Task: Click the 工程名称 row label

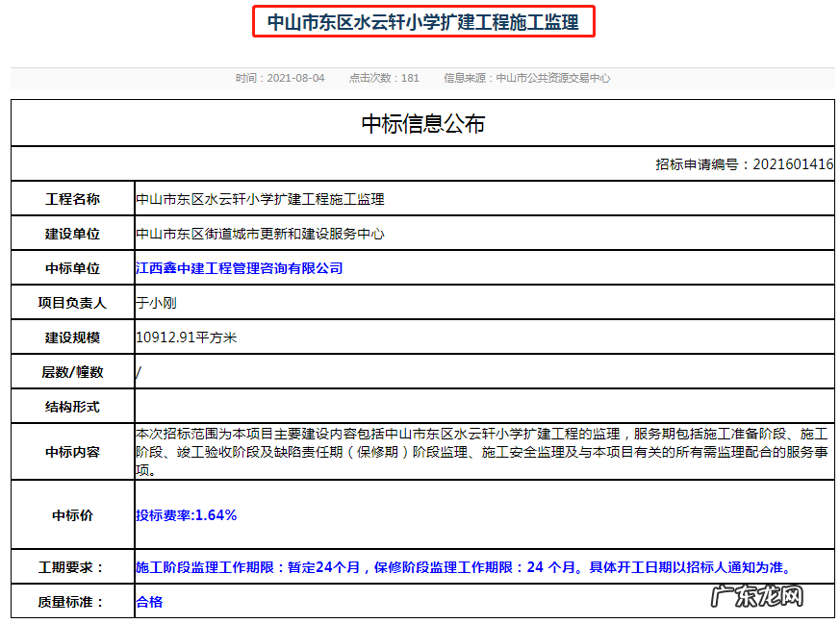Action: [x=71, y=198]
